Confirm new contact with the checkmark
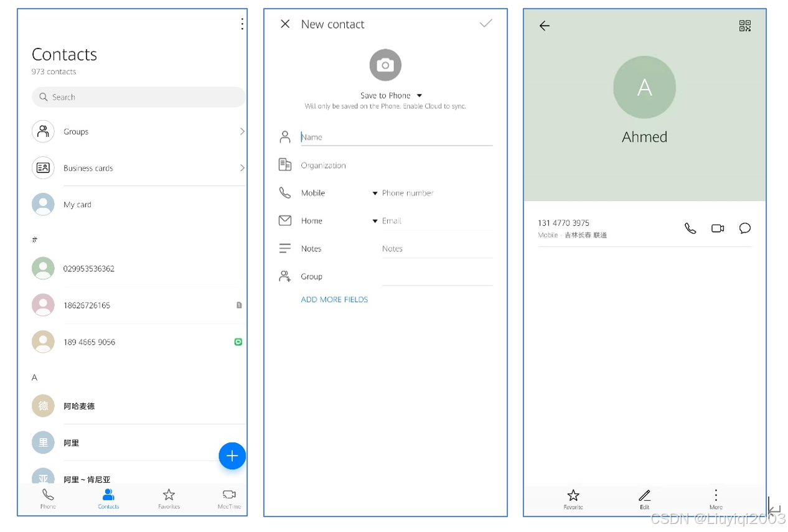Image resolution: width=788 pixels, height=532 pixels. coord(486,24)
